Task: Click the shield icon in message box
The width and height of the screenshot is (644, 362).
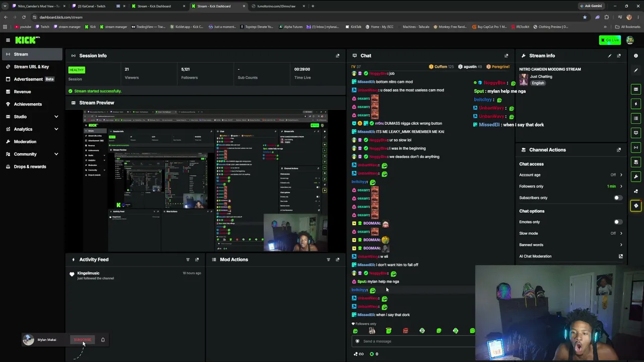Action: click(358, 341)
